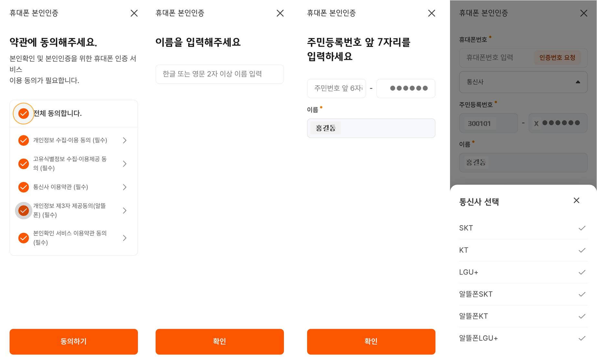Close the terms agreement screen
This screenshot has width=597, height=364.
[x=134, y=13]
